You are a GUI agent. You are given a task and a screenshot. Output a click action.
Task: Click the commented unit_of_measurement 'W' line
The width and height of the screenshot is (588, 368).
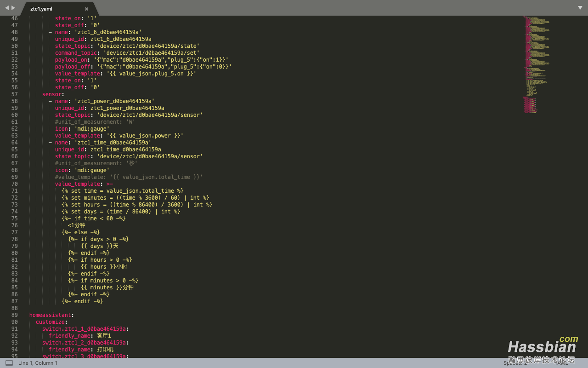95,122
